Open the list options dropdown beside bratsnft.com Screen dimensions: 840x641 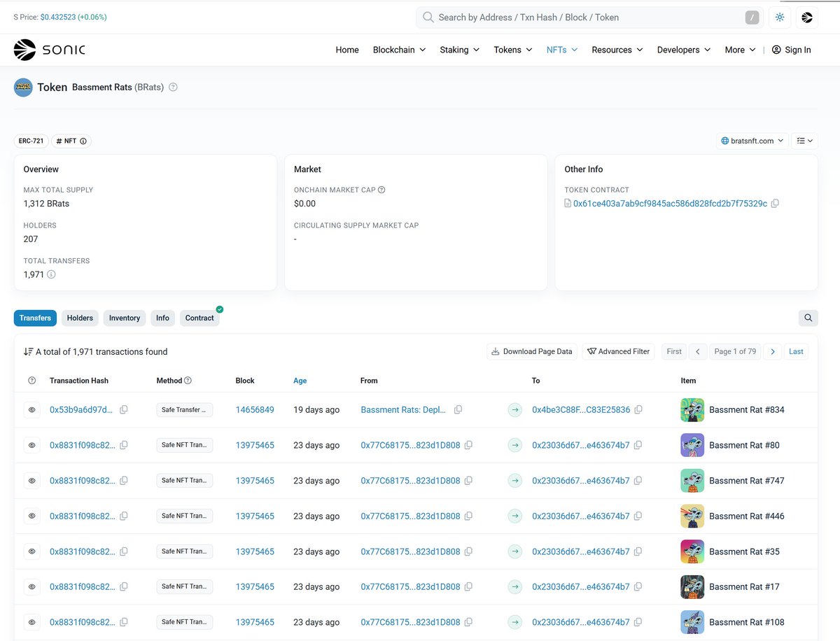[x=804, y=141]
